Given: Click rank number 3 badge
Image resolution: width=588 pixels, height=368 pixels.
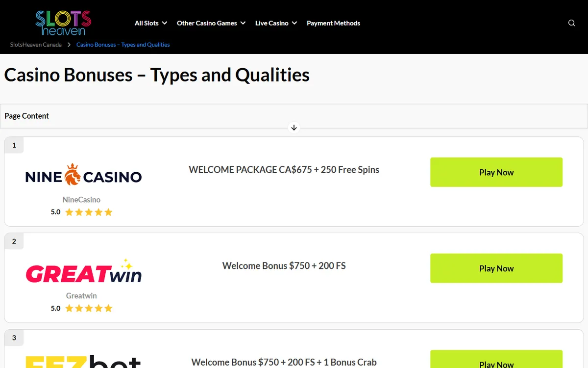Looking at the screenshot, I should click(14, 338).
